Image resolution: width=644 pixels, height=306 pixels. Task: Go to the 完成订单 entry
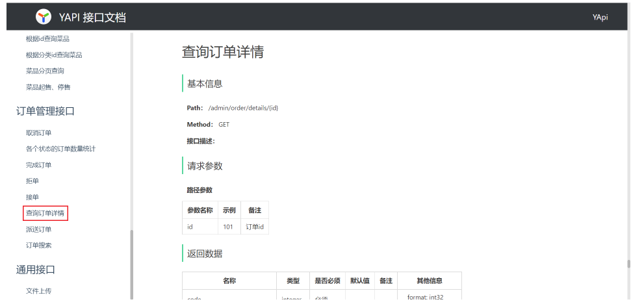click(x=38, y=165)
